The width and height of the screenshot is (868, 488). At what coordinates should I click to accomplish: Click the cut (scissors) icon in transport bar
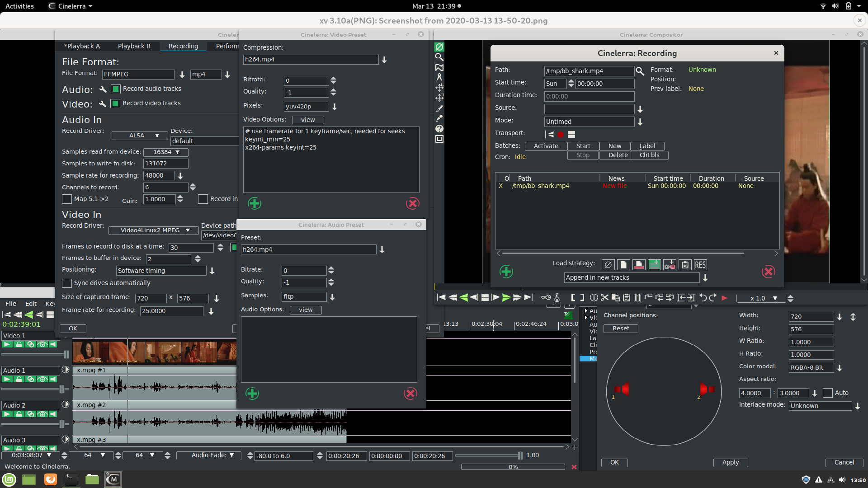(x=605, y=298)
